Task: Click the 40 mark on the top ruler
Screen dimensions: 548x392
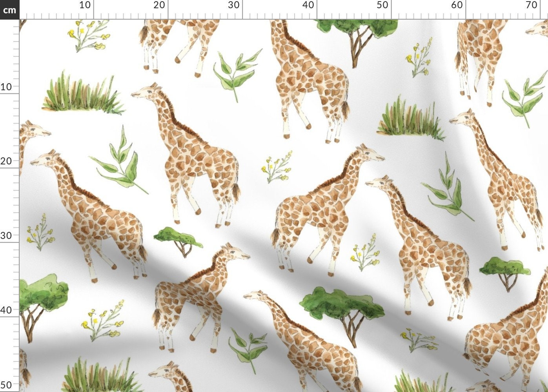Action: [308, 5]
